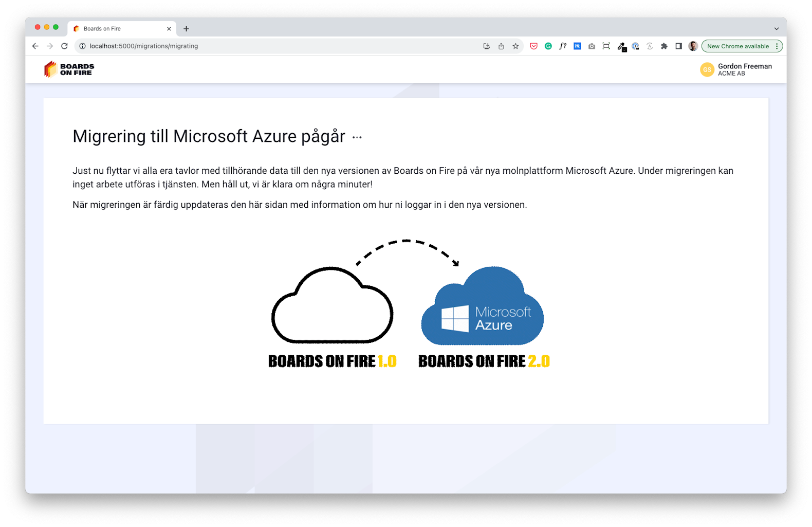
Task: Open the blue 'm' extension
Action: pos(577,46)
